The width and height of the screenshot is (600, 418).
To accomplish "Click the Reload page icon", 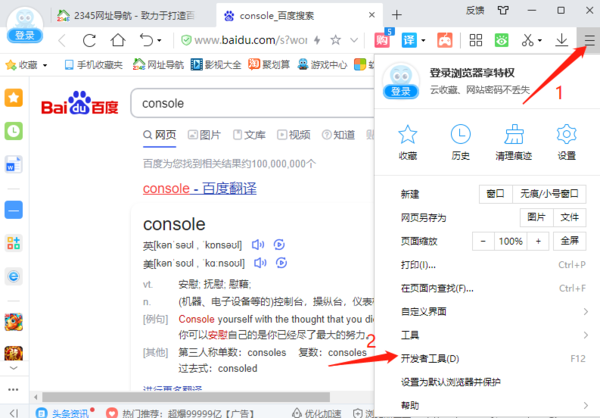I will click(x=89, y=40).
